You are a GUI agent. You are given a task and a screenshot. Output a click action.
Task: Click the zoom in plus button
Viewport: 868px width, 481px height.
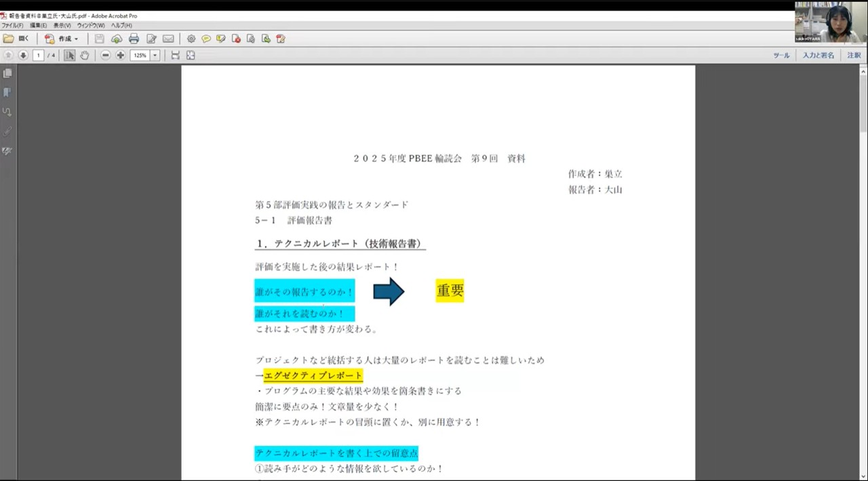pos(120,56)
